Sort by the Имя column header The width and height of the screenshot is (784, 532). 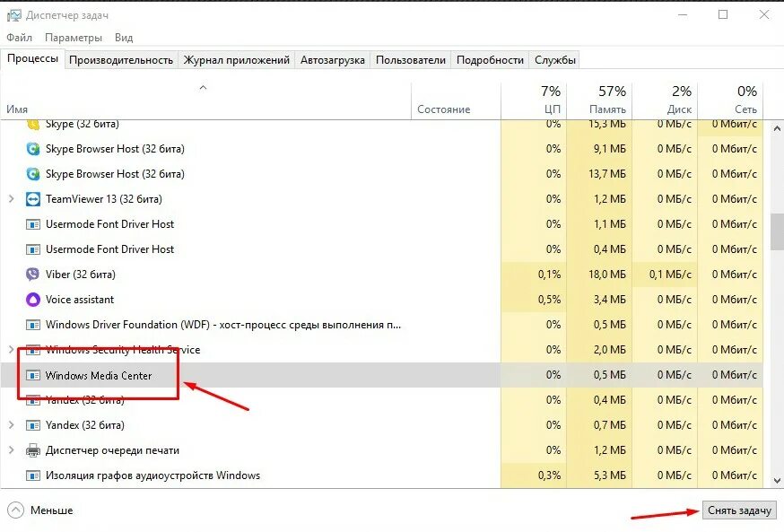point(205,101)
